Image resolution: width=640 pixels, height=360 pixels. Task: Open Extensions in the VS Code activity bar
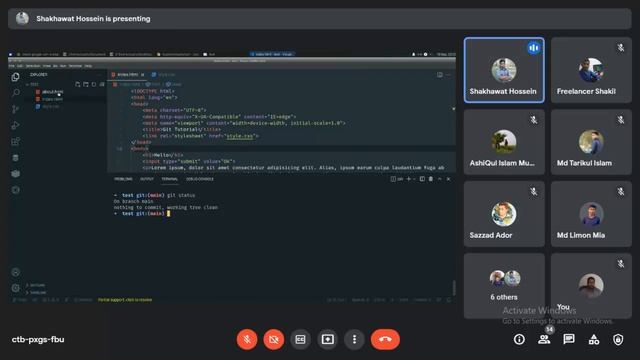coord(16,142)
